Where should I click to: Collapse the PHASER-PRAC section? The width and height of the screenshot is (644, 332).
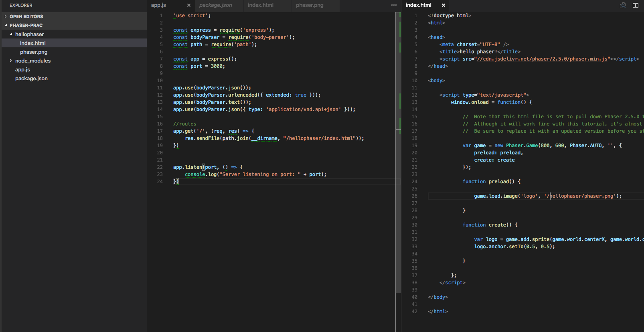(x=6, y=25)
